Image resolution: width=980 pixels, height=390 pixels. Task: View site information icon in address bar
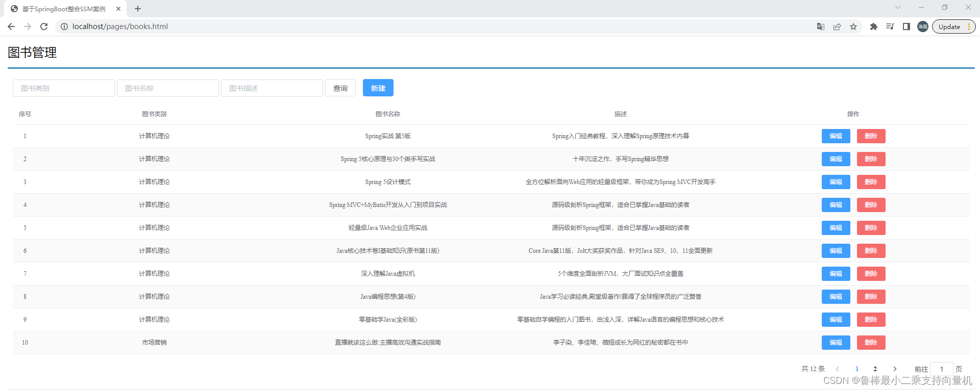tap(64, 27)
